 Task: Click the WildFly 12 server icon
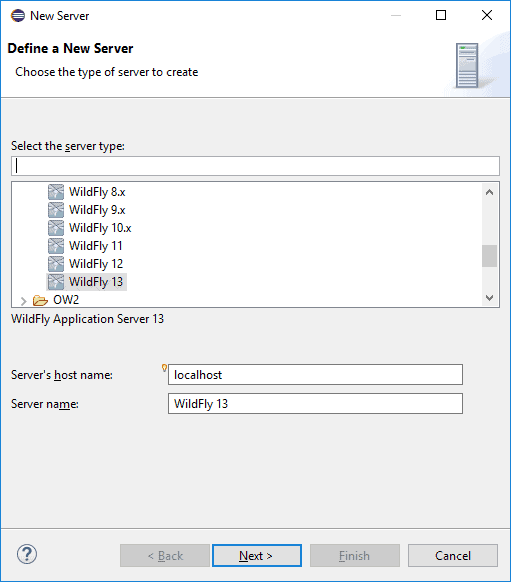56,264
